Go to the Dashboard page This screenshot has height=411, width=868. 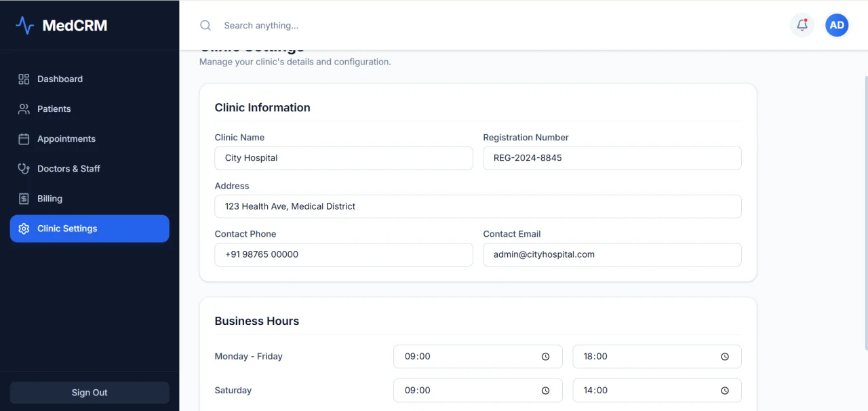(x=90, y=79)
